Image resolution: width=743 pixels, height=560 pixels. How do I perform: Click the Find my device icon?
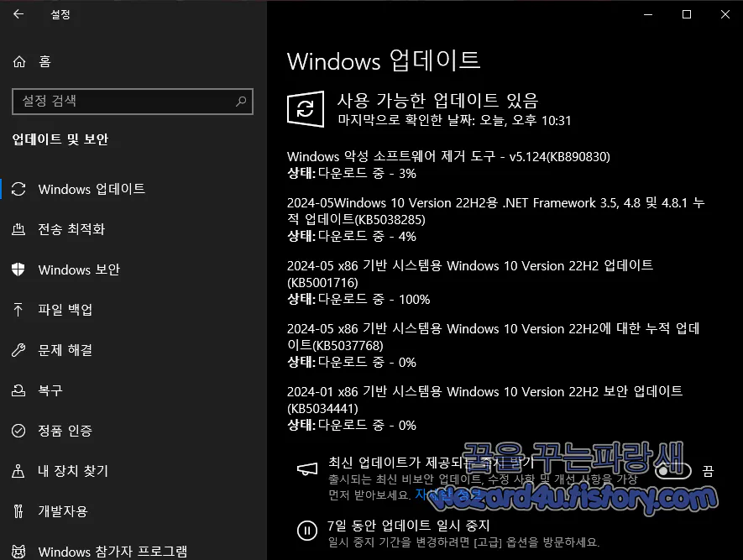[x=18, y=471]
